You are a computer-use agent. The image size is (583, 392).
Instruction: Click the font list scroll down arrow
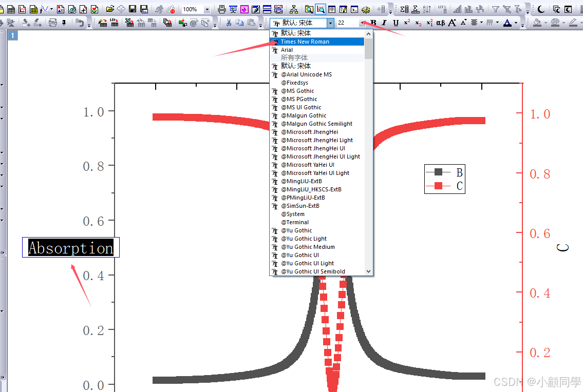point(368,271)
